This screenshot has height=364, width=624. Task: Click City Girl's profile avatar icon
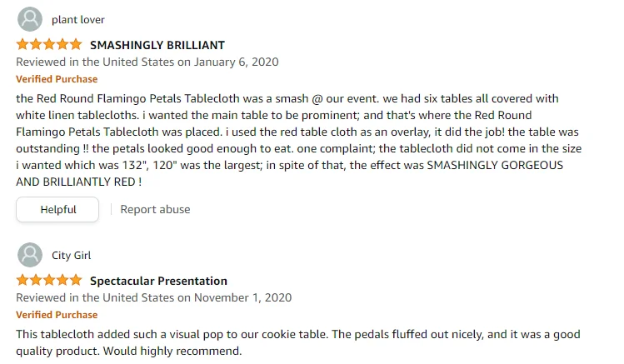[29, 255]
